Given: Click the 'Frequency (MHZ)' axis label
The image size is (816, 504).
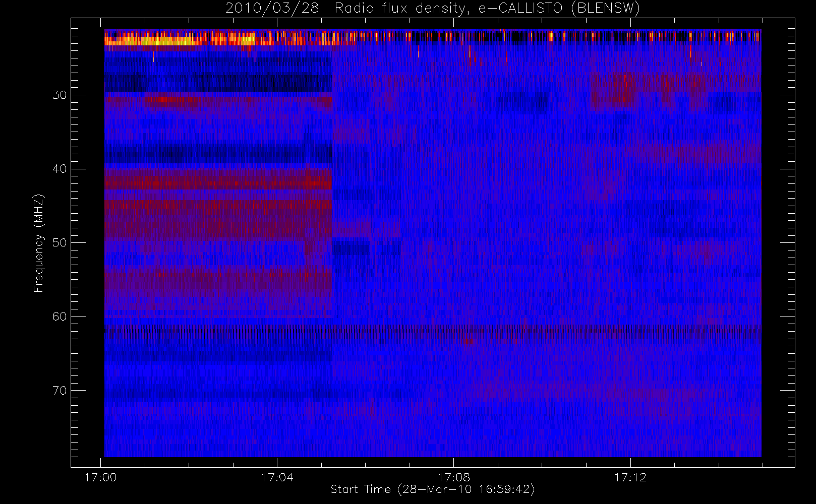Looking at the screenshot, I should tap(38, 243).
